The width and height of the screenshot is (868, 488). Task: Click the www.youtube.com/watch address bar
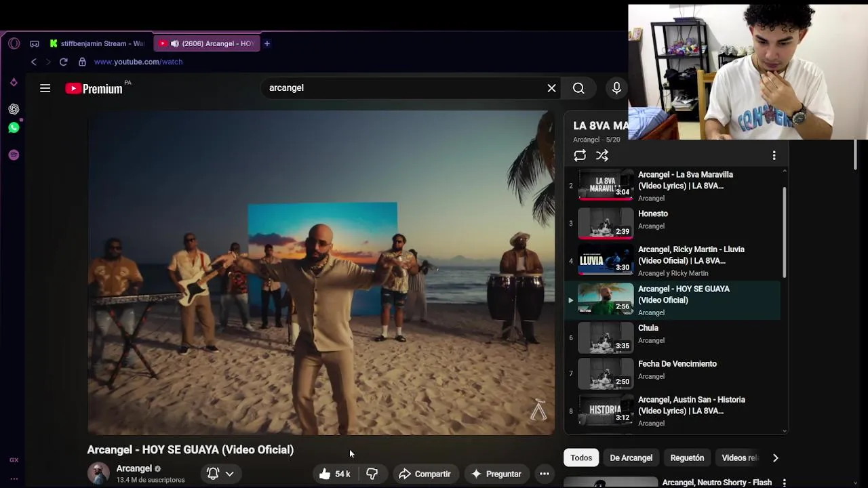[x=138, y=62]
